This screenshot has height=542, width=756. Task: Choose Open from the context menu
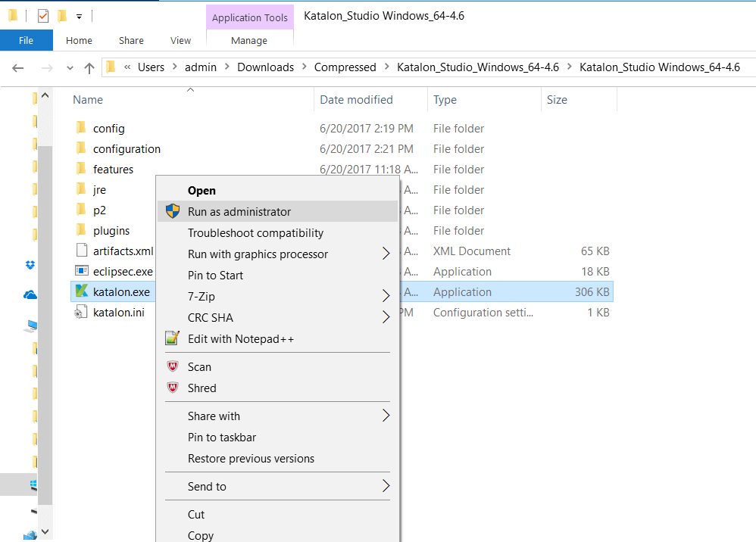click(x=278, y=190)
